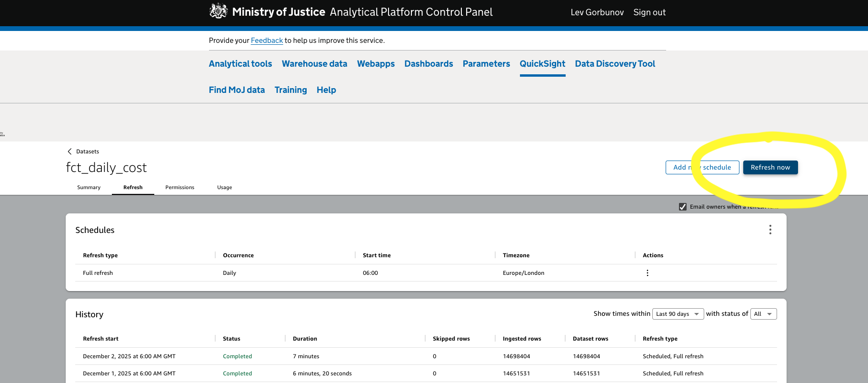The image size is (868, 383).
Task: Switch to the Summary tab
Action: pos(89,187)
